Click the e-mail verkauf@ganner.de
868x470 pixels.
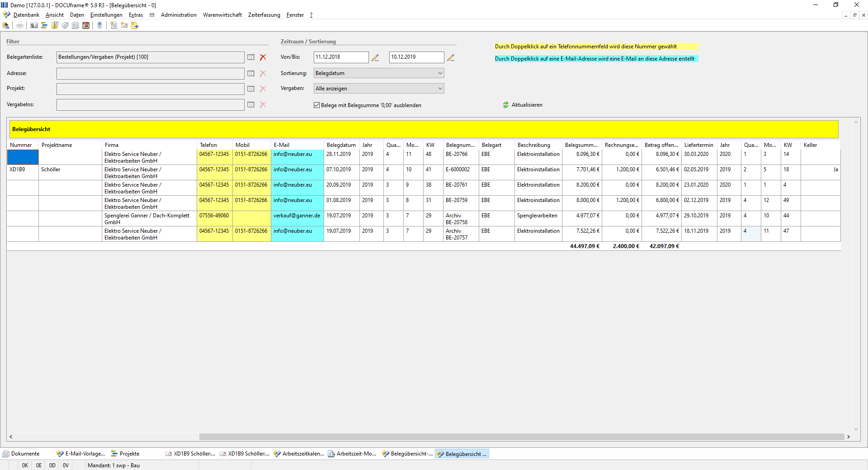click(297, 216)
